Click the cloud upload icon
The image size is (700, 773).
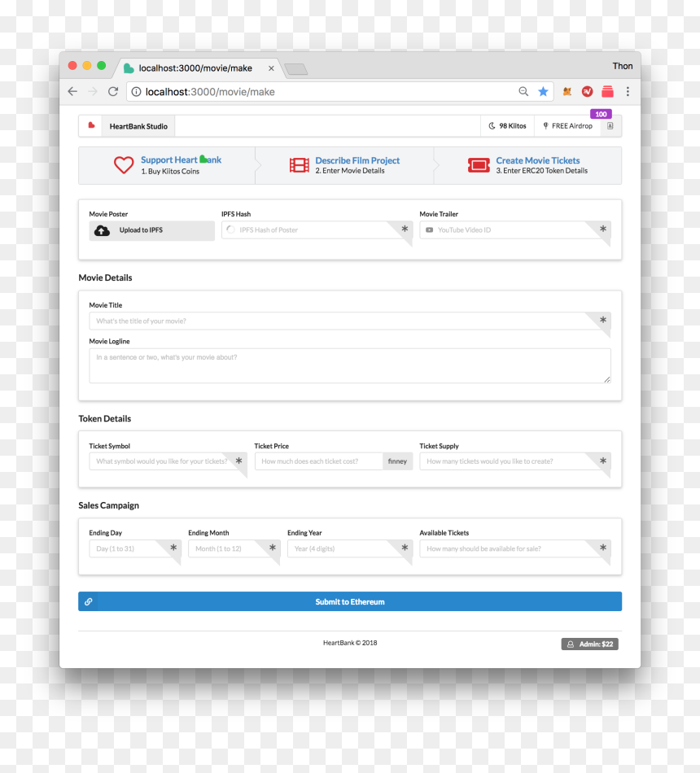(x=102, y=230)
